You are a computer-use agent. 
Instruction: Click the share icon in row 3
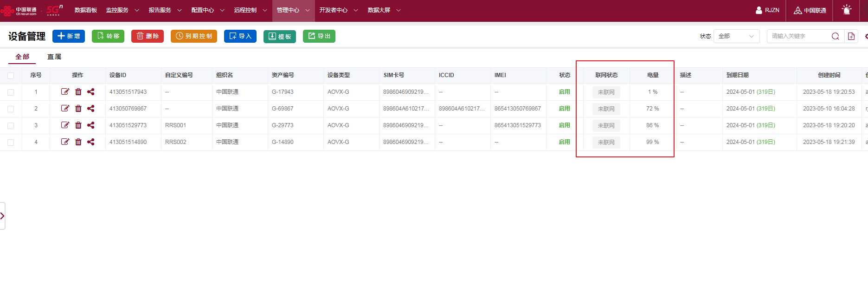pyautogui.click(x=91, y=125)
